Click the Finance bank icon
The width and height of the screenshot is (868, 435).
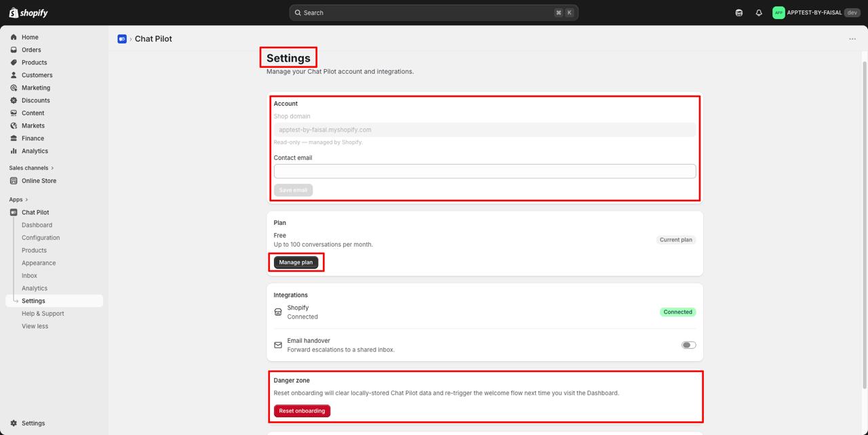[14, 138]
